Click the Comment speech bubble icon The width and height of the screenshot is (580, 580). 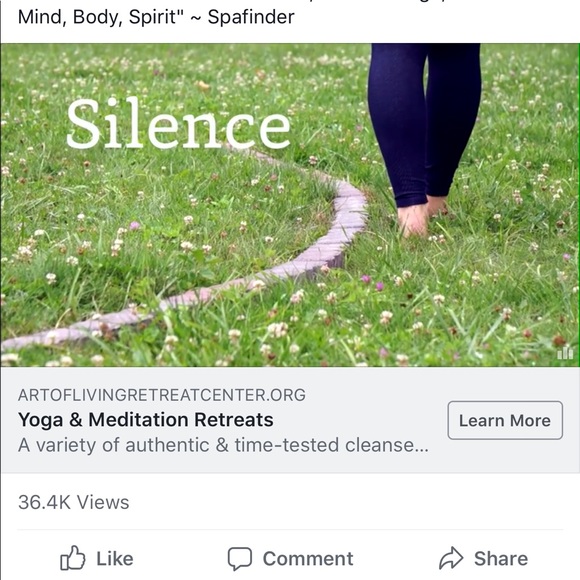tap(240, 558)
